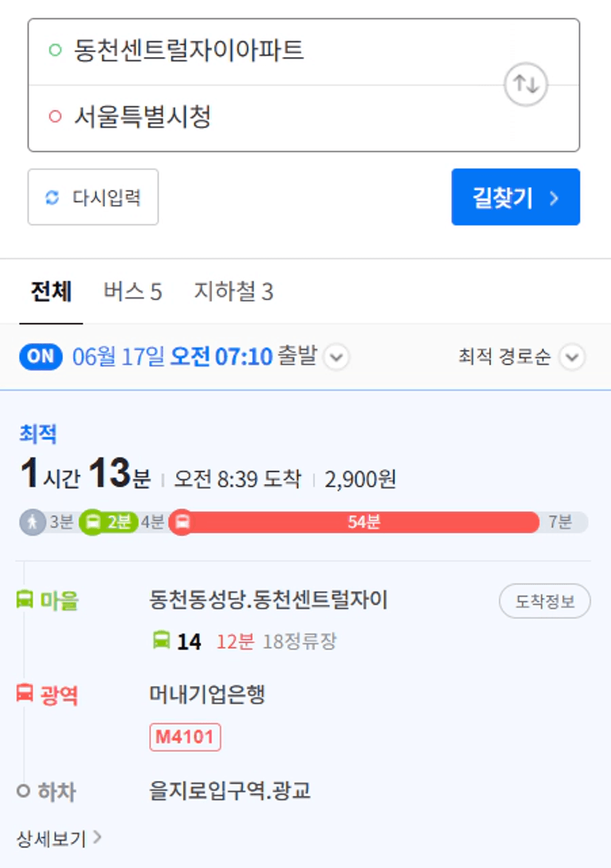The width and height of the screenshot is (611, 868).
Task: Switch to the 버스 5 tab
Action: pos(133,291)
